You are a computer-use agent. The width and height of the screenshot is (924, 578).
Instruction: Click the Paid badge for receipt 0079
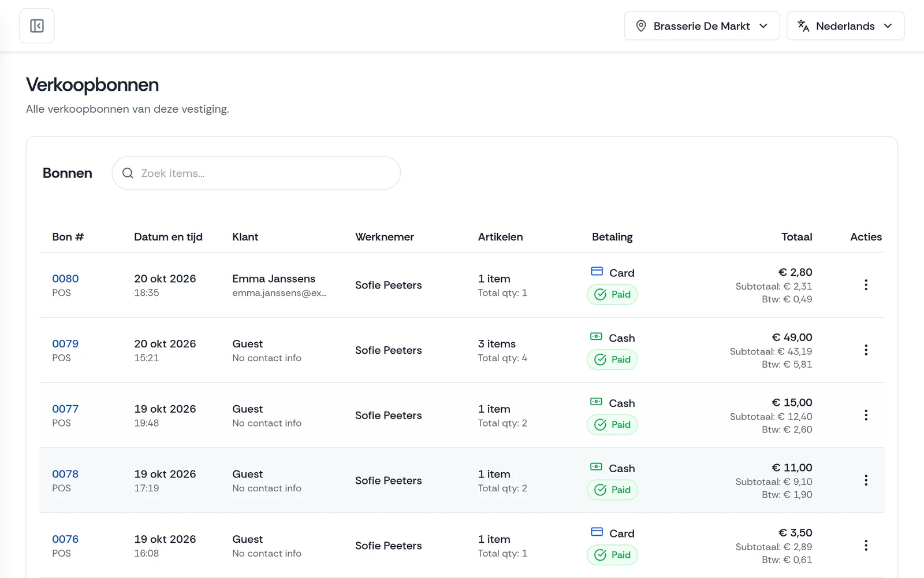point(612,360)
